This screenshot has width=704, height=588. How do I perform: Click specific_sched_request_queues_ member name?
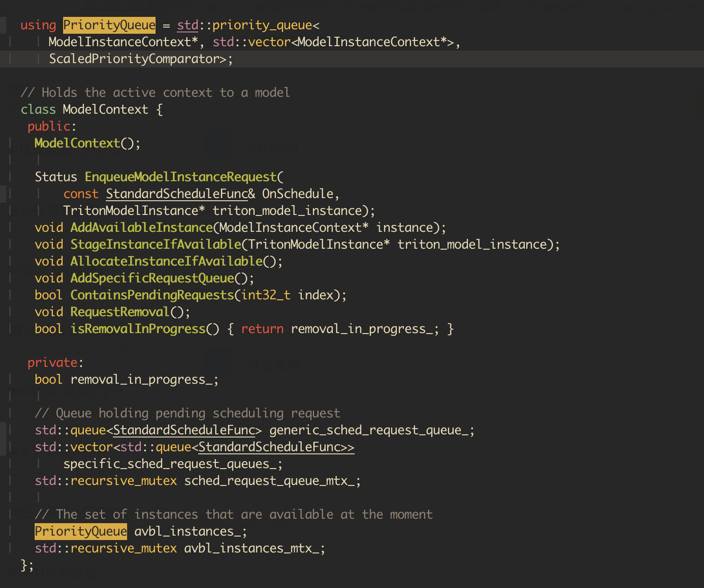170,464
